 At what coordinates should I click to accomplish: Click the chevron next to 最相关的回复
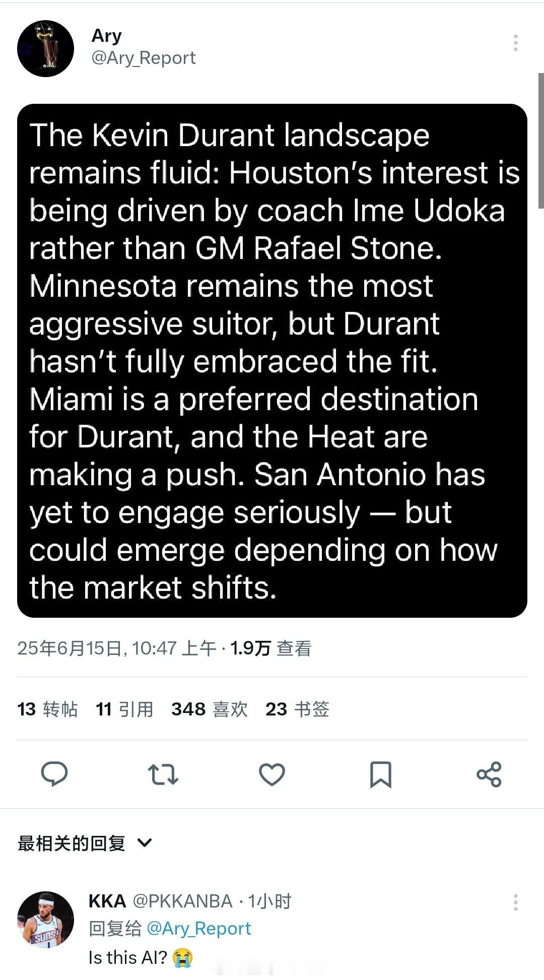[x=145, y=843]
